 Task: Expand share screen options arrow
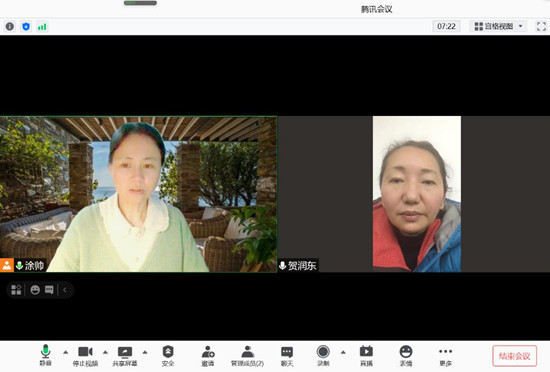coord(145,352)
